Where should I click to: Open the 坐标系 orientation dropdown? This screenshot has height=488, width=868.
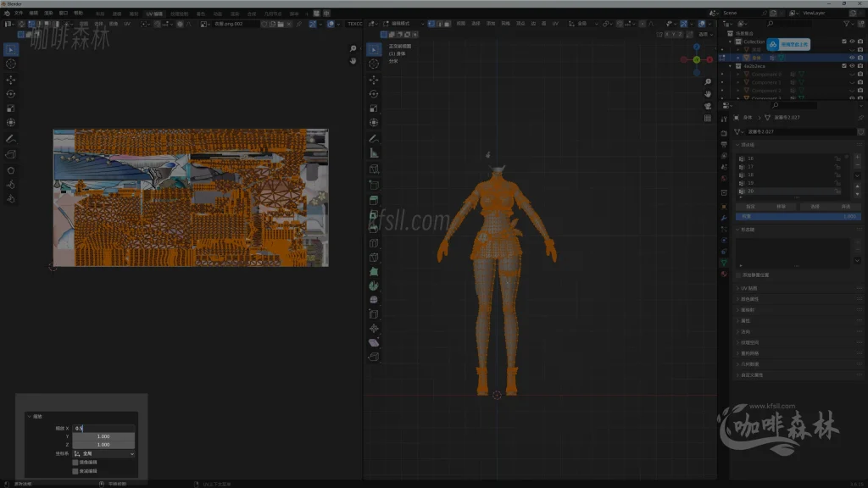104,454
